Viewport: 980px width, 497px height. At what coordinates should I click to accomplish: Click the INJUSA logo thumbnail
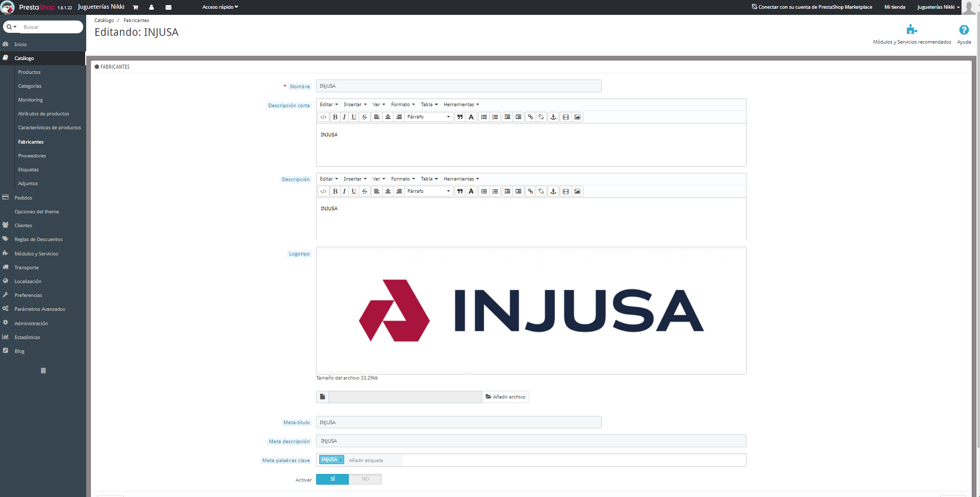coord(531,311)
